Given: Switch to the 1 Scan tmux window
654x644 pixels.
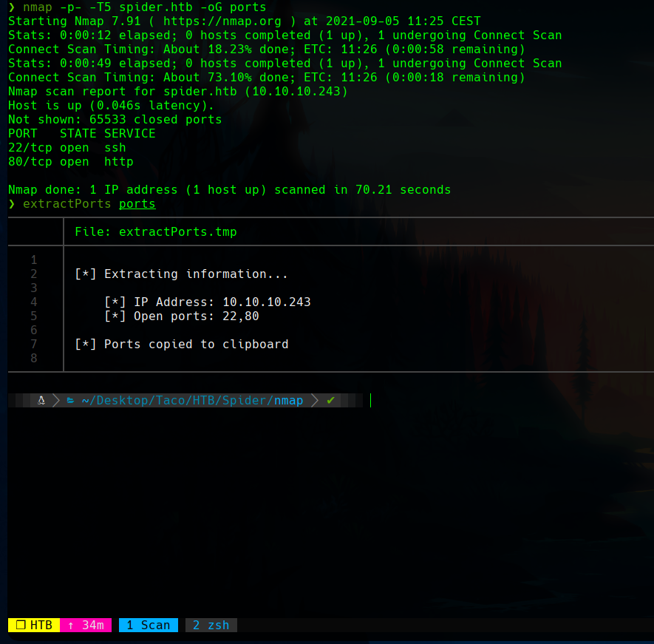Looking at the screenshot, I should [148, 625].
